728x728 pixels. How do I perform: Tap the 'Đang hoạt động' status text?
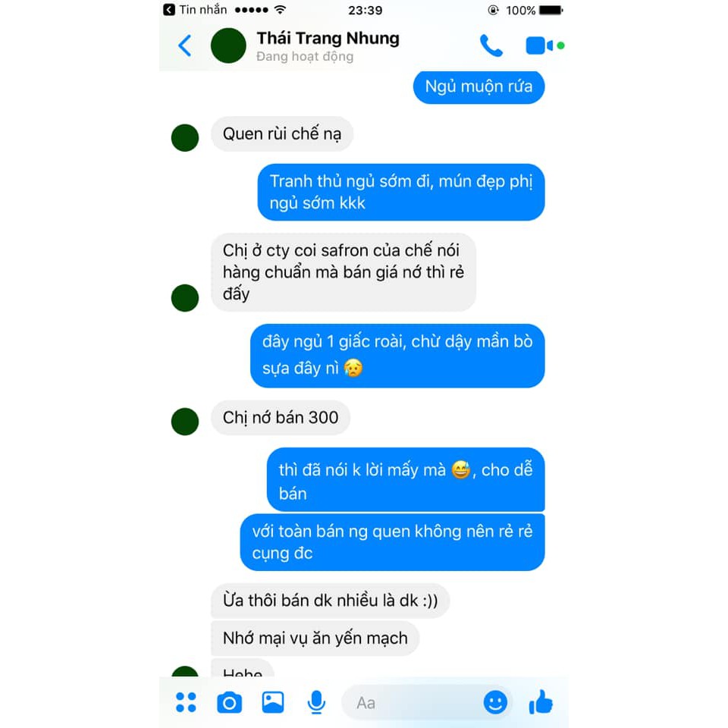pyautogui.click(x=305, y=57)
